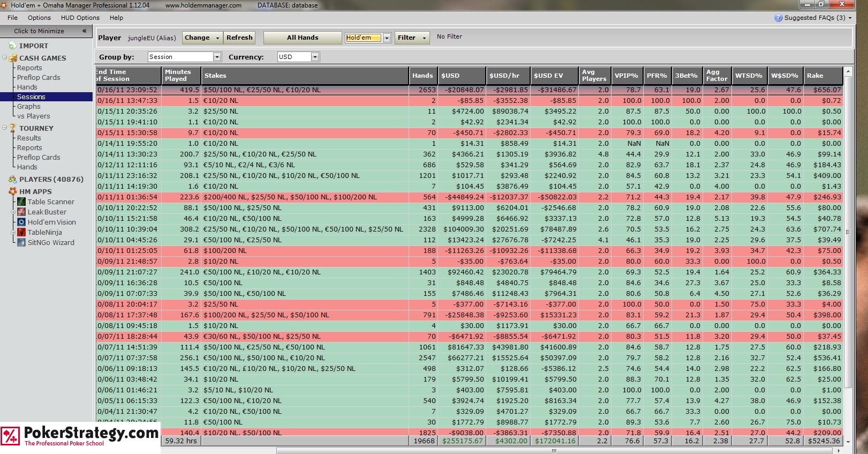Open the Hold'em game type dropdown
The height and width of the screenshot is (454, 868).
click(x=387, y=38)
